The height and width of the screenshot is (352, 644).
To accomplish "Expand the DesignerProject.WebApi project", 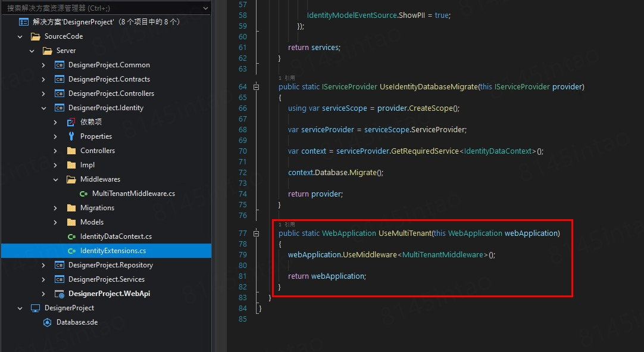I will (x=43, y=294).
